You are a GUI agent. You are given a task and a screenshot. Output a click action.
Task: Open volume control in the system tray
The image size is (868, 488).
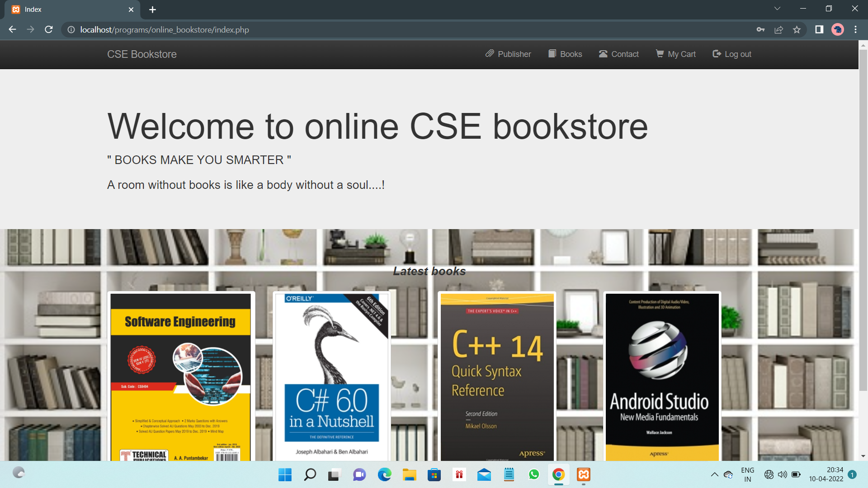point(782,474)
